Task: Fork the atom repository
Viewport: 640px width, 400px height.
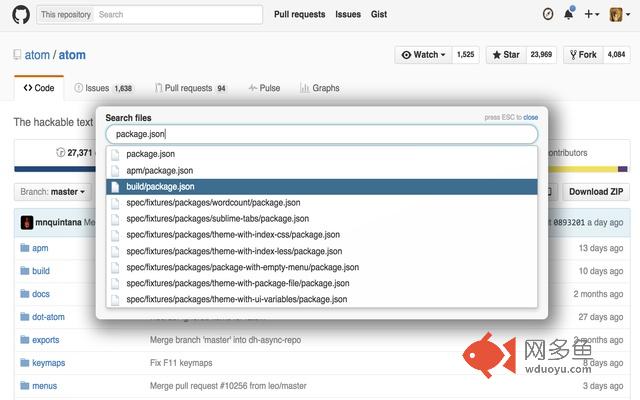Action: pyautogui.click(x=583, y=55)
